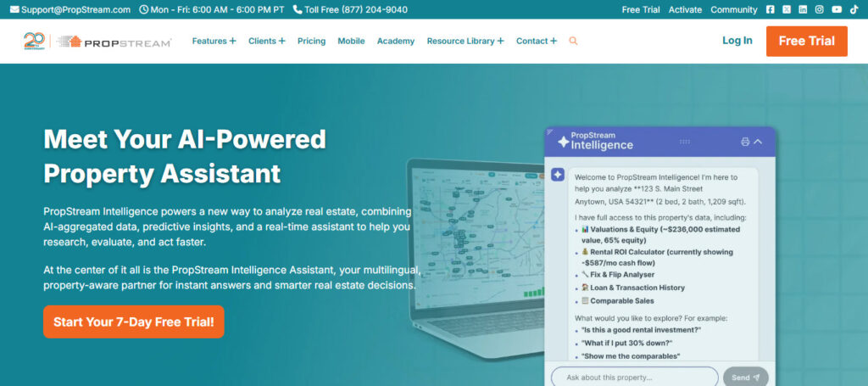
Task: Click the assistant avatar beside welcome message
Action: [x=558, y=175]
